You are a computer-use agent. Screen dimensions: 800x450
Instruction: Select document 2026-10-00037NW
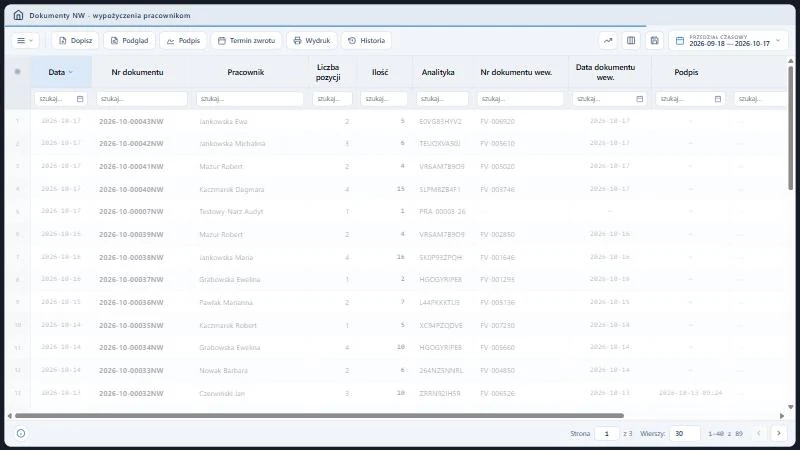(131, 279)
